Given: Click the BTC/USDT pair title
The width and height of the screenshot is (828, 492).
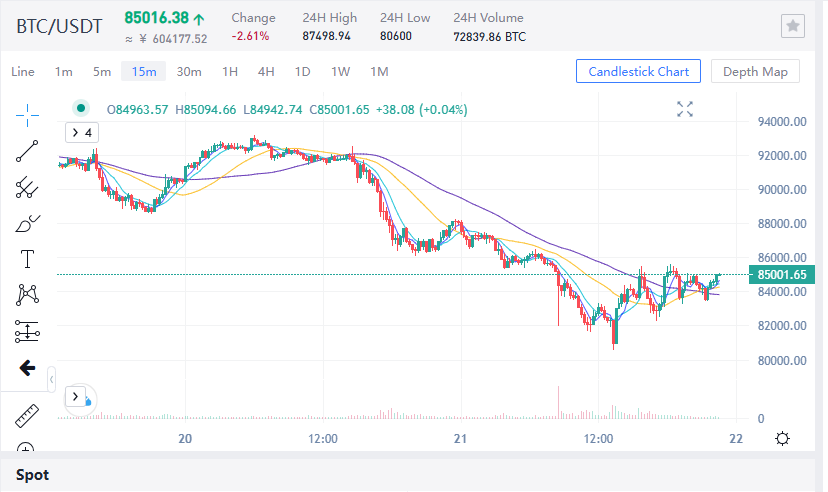Looking at the screenshot, I should (59, 26).
